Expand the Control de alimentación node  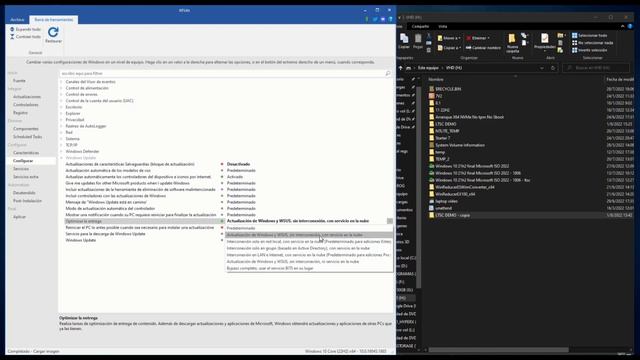pos(62,88)
